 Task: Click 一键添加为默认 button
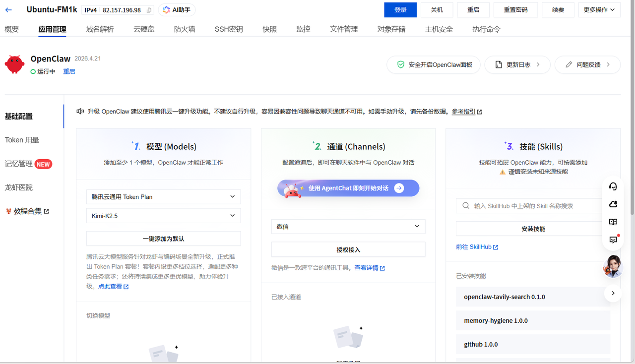pos(163,239)
